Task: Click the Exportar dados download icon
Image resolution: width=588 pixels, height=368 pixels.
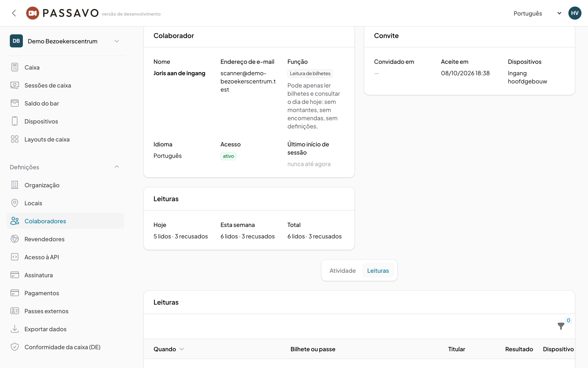Action: 14,329
